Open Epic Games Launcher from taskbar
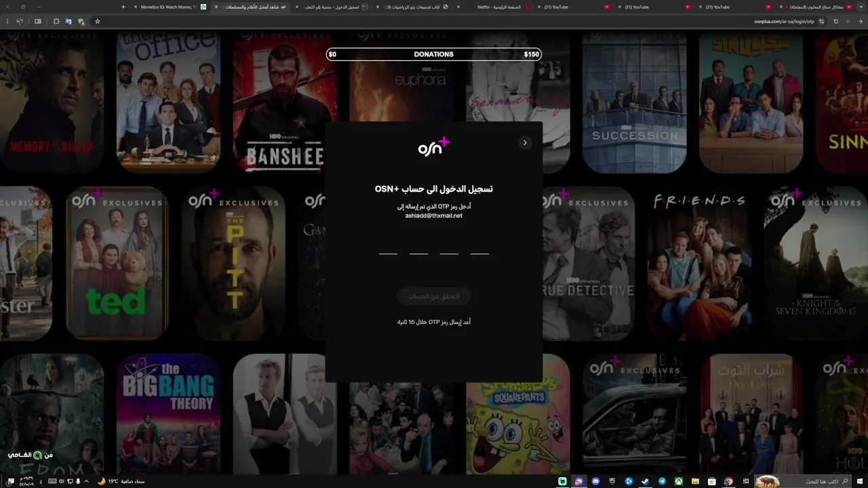This screenshot has height=488, width=868. click(612, 481)
